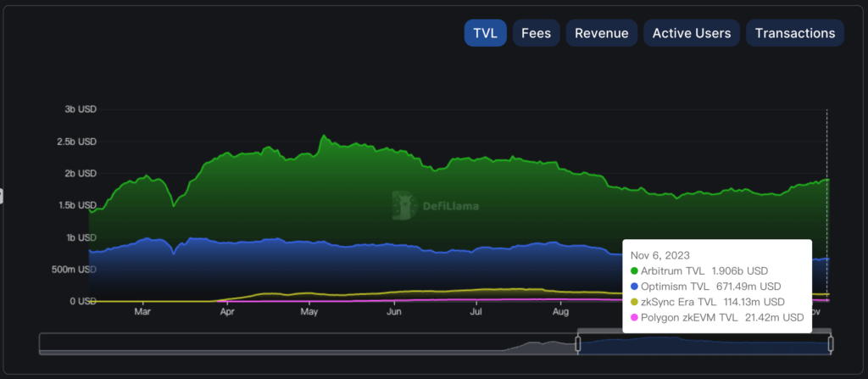Show the Active Users chart

(x=692, y=33)
